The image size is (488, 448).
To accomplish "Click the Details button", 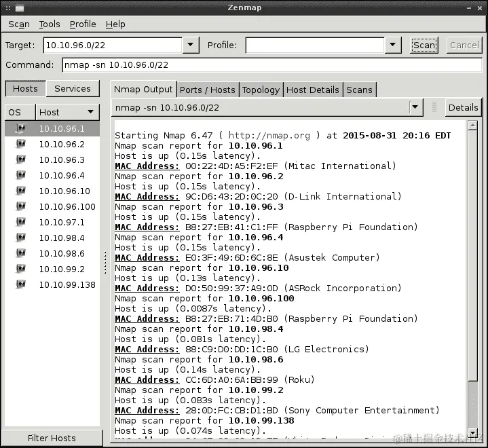I will tap(463, 107).
